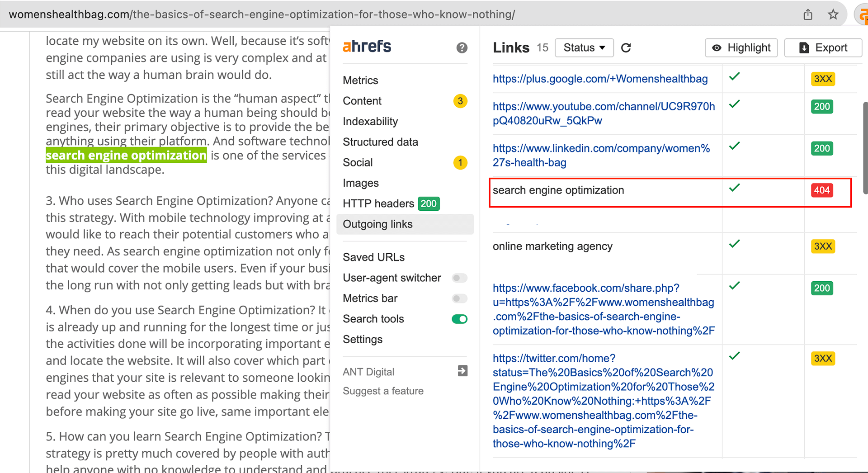Open the Structured data section
The height and width of the screenshot is (473, 868).
click(x=380, y=142)
